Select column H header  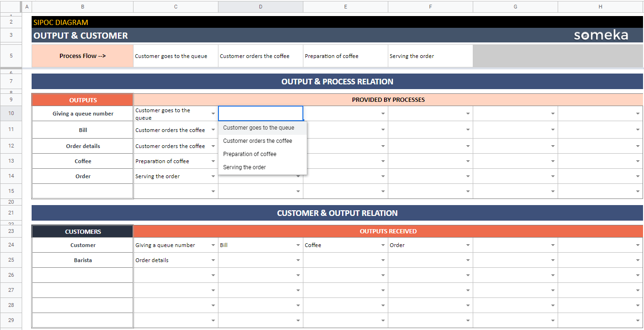[x=600, y=7]
